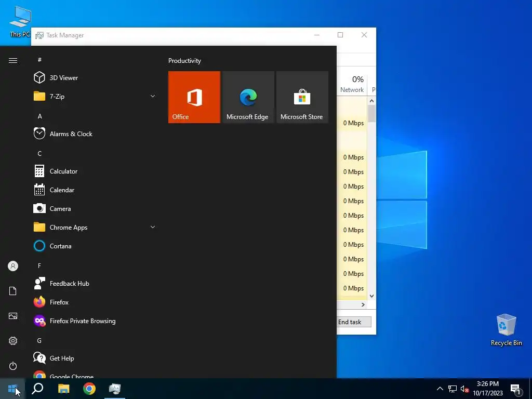Screen dimensions: 532x399
Task: Click Task Manager vertical scrollbar down arrow
Action: [x=372, y=296]
